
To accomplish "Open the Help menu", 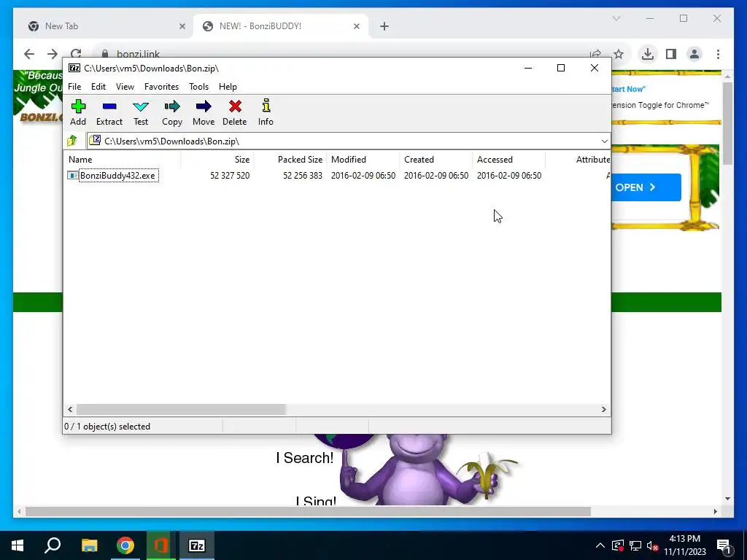I will tap(228, 87).
